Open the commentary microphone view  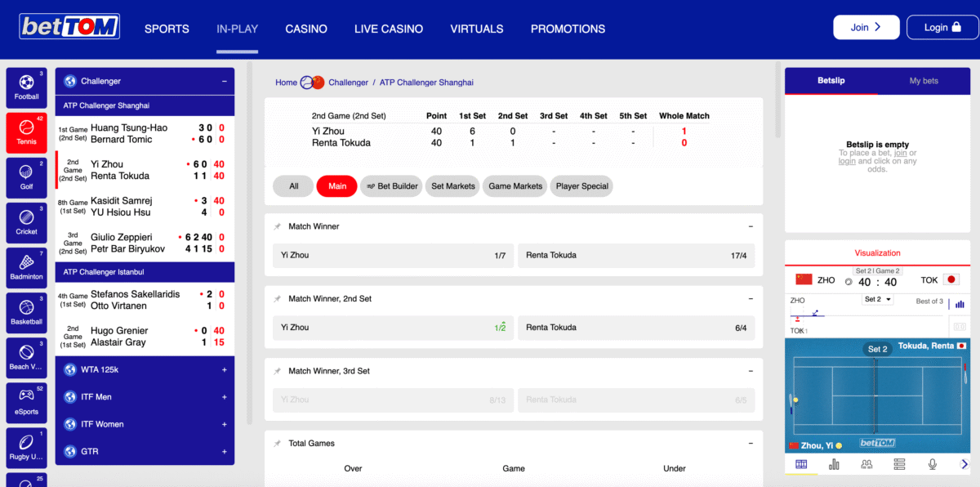click(x=932, y=464)
